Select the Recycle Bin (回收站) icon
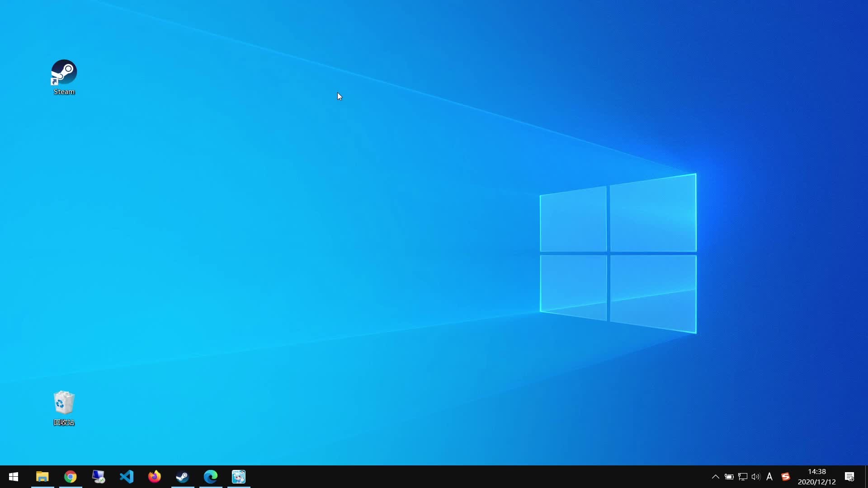Image resolution: width=868 pixels, height=488 pixels. point(64,403)
